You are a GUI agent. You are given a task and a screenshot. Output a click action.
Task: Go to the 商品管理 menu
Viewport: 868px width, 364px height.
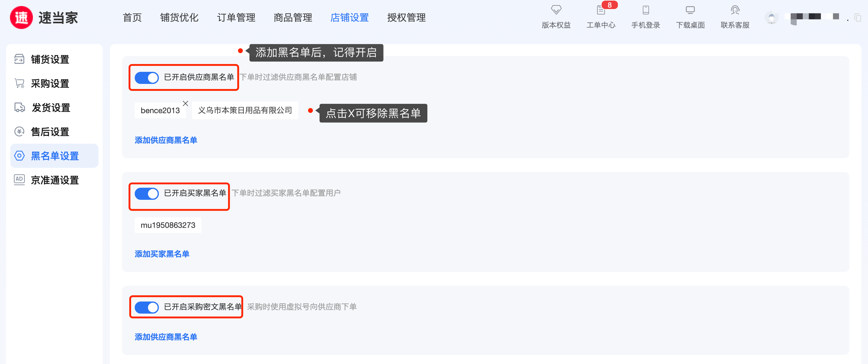[x=292, y=18]
